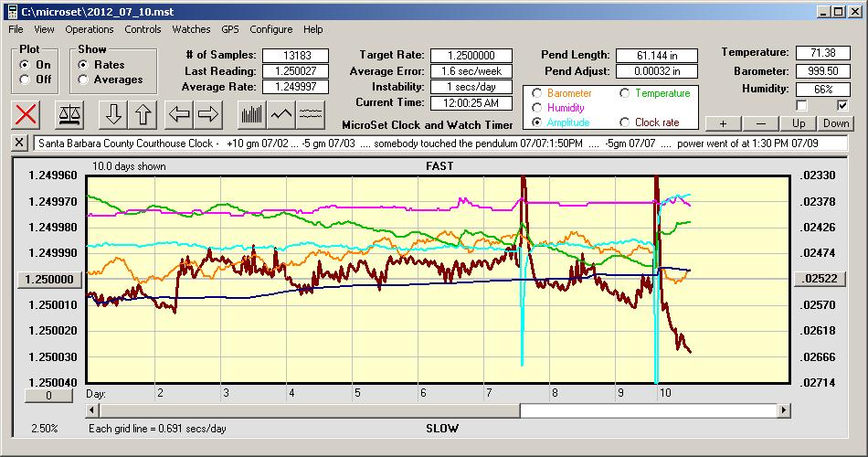Show Averages in the plot
The height and width of the screenshot is (457, 868).
point(83,80)
